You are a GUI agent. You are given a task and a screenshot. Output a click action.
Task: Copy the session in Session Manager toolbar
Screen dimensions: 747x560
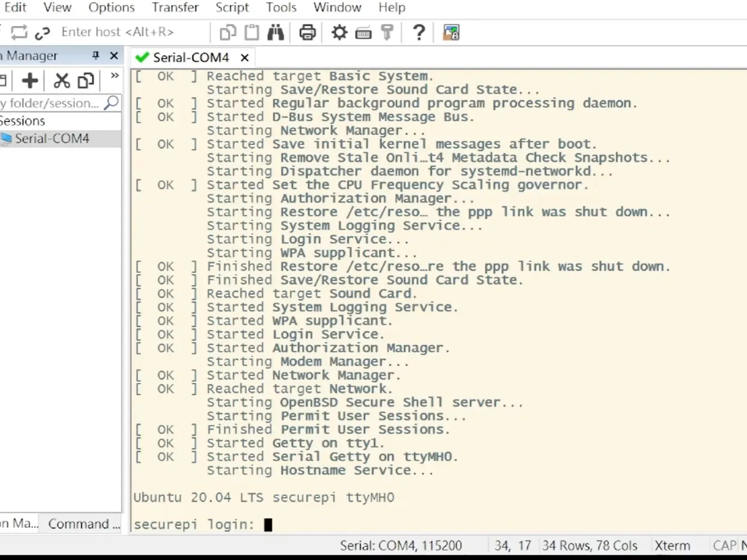point(86,80)
